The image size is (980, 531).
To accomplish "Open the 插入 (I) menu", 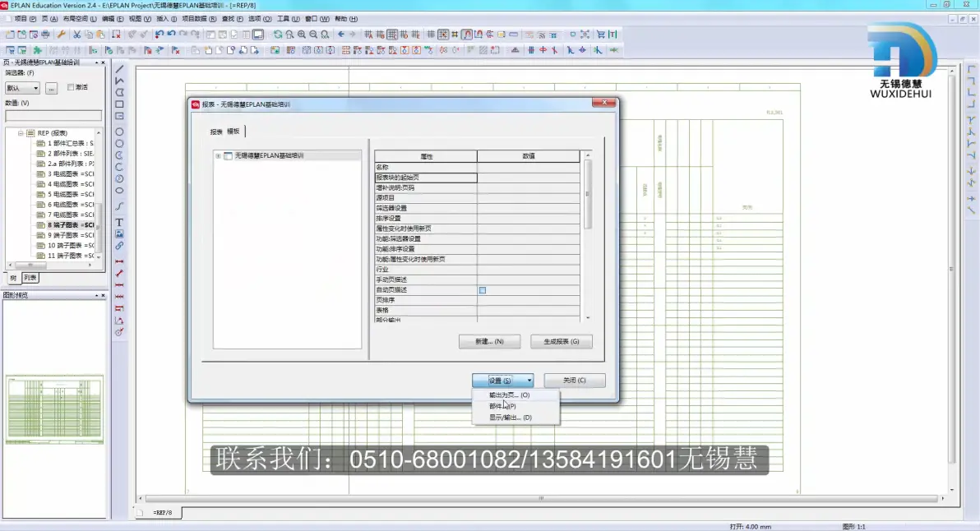I will coord(166,19).
